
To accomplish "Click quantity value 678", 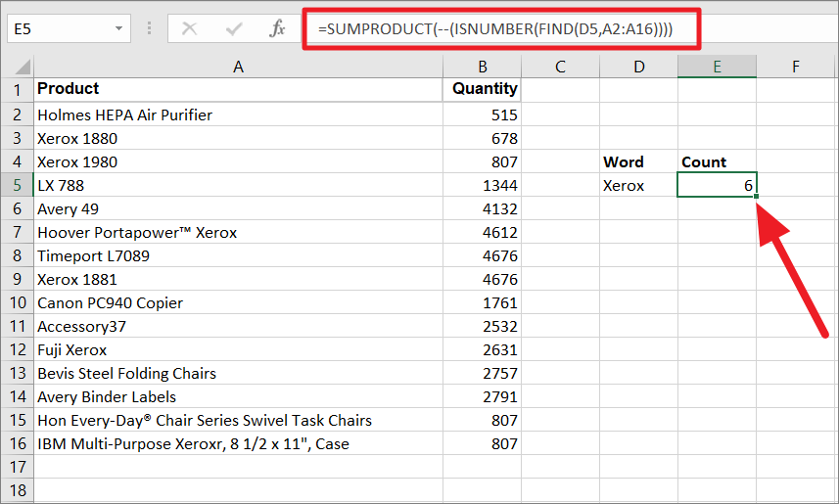I will pyautogui.click(x=482, y=138).
